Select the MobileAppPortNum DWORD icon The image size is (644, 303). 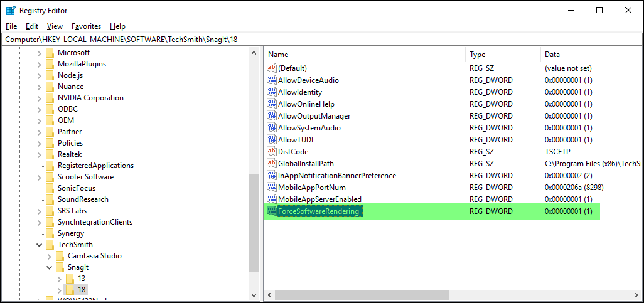coord(272,188)
